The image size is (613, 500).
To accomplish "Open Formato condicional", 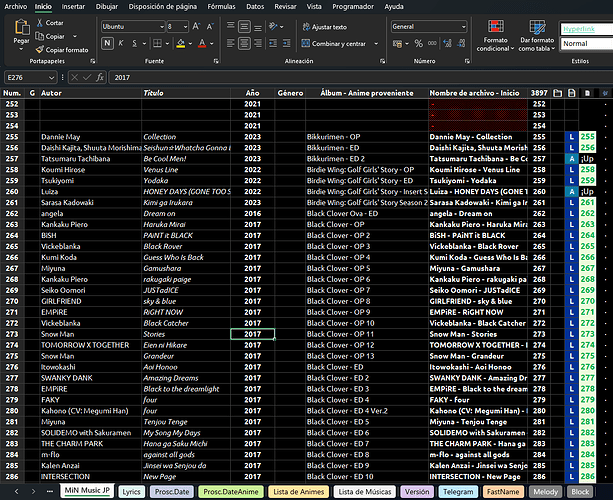I will (x=495, y=36).
